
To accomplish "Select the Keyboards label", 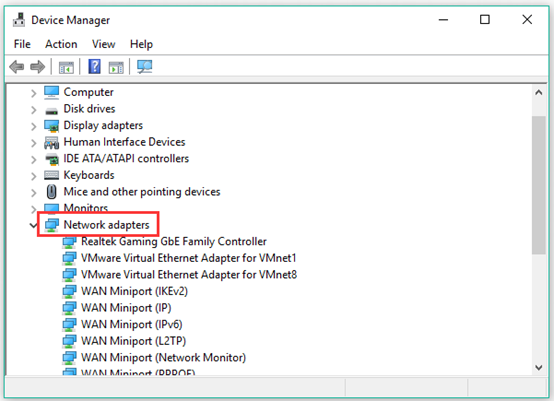I will coord(89,175).
